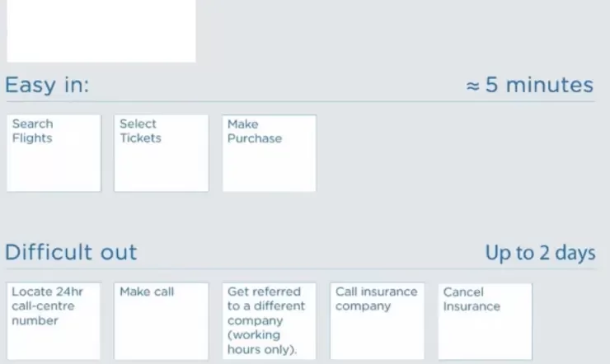Click the Search Flights card
610x364 pixels.
click(54, 153)
